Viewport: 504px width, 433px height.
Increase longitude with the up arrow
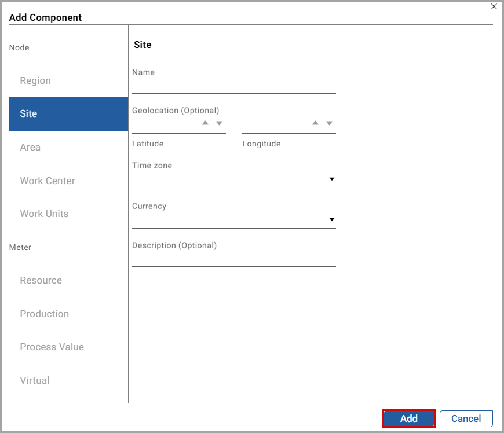(x=315, y=123)
